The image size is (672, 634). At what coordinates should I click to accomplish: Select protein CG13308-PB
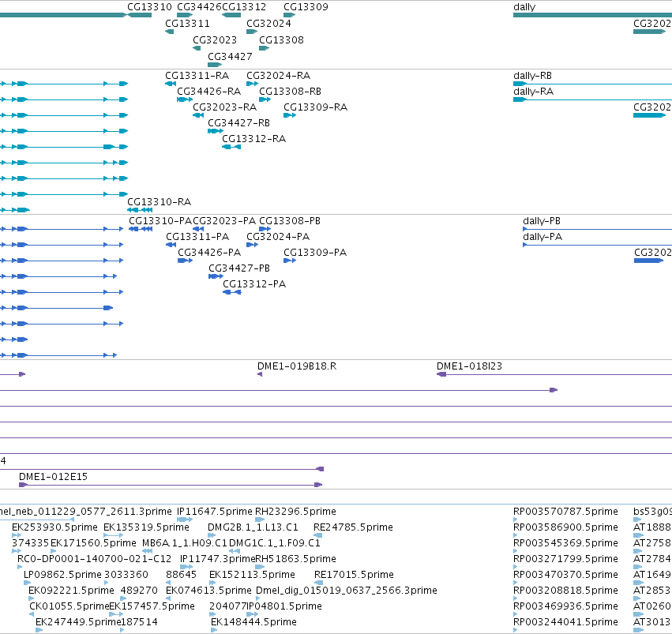tap(290, 221)
